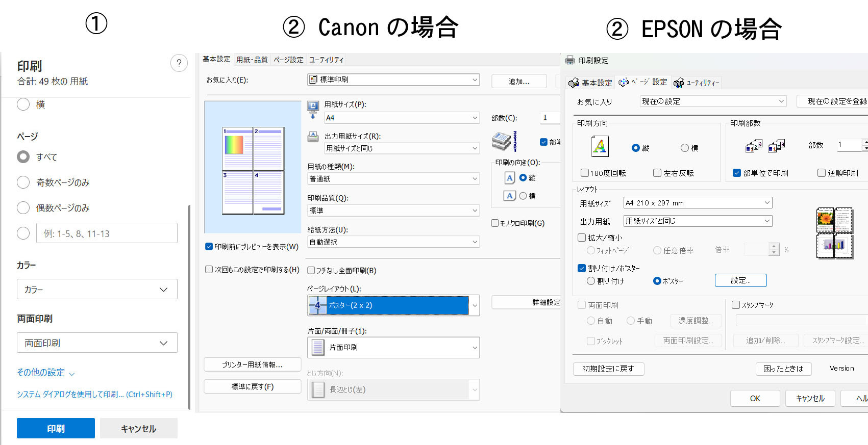
Task: Click the Canon output paper size icon
Action: coord(313,137)
